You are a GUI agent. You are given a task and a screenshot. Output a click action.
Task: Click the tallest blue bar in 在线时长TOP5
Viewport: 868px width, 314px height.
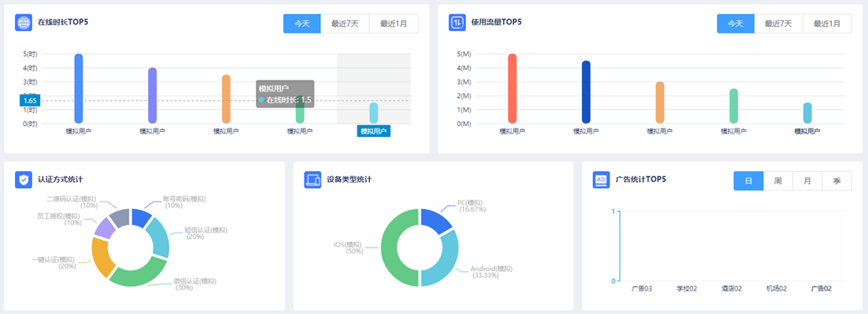click(79, 89)
